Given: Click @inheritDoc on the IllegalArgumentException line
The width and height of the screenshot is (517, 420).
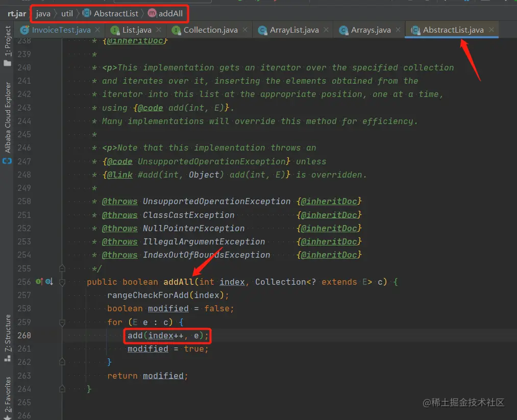Looking at the screenshot, I should pos(329,242).
